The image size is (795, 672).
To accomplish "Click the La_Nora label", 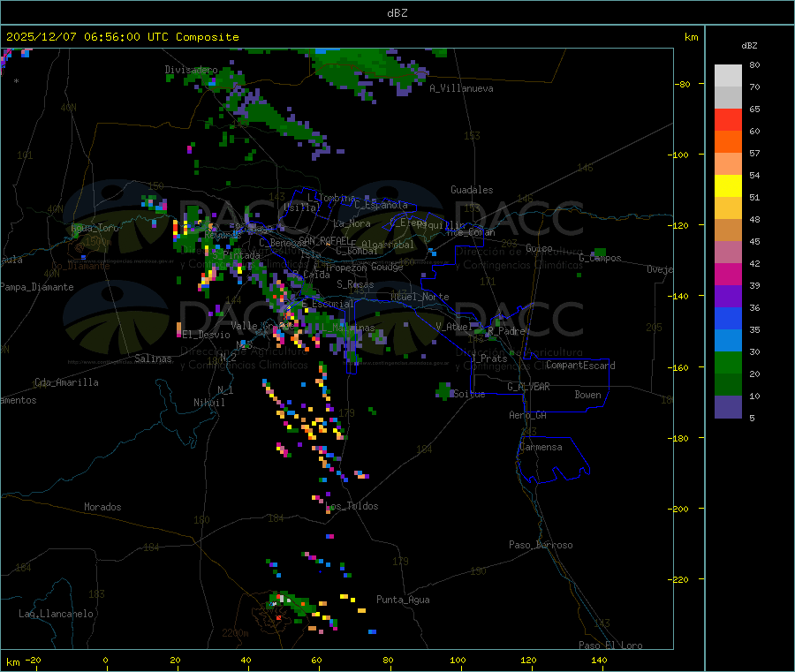I will tap(352, 223).
